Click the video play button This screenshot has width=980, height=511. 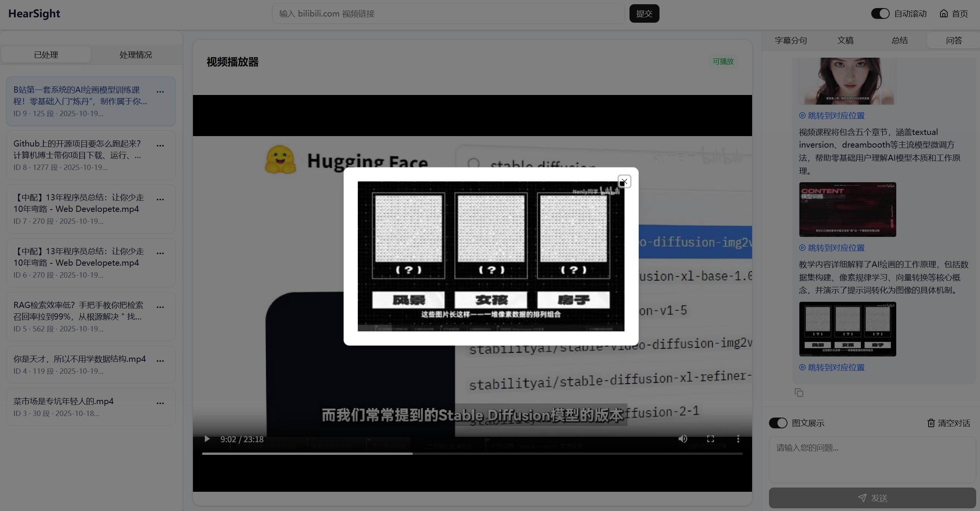[x=207, y=439]
